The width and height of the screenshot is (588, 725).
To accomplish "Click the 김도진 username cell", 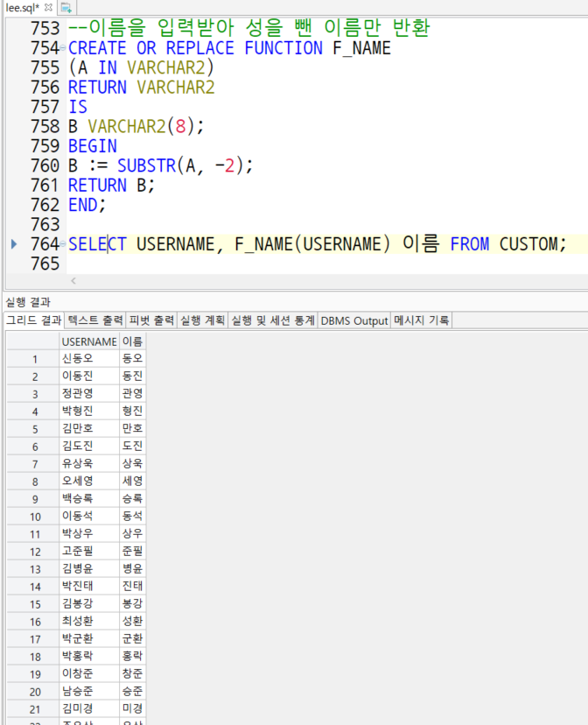I will (x=89, y=447).
